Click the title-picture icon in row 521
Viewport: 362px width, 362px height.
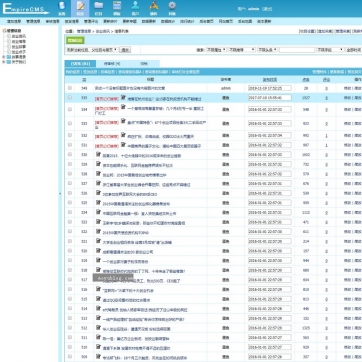[98, 241]
